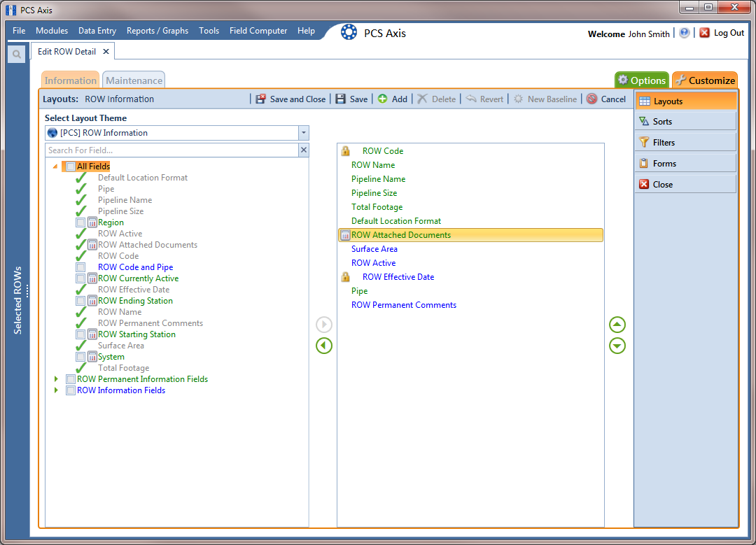This screenshot has height=545, width=756.
Task: Expand the Selected ROWs side panel
Action: (17, 299)
